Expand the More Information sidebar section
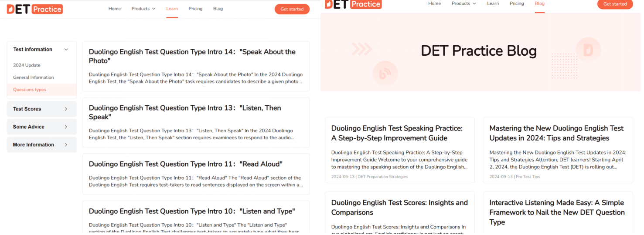 (41, 144)
